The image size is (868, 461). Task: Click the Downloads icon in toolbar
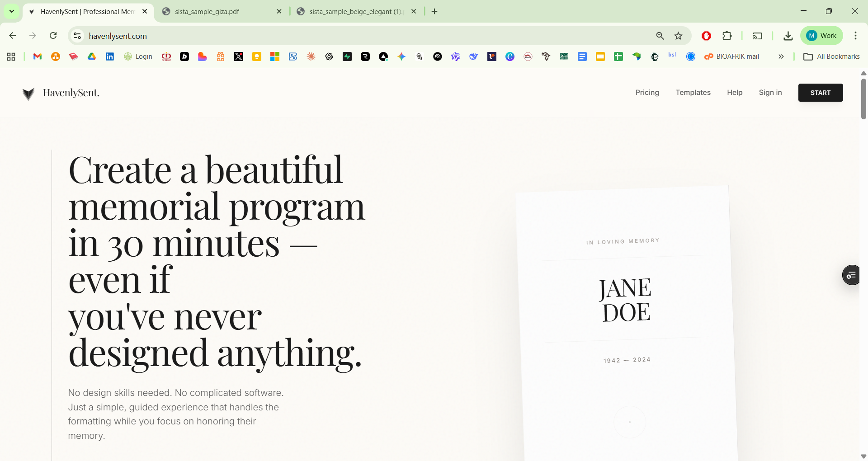click(x=788, y=36)
